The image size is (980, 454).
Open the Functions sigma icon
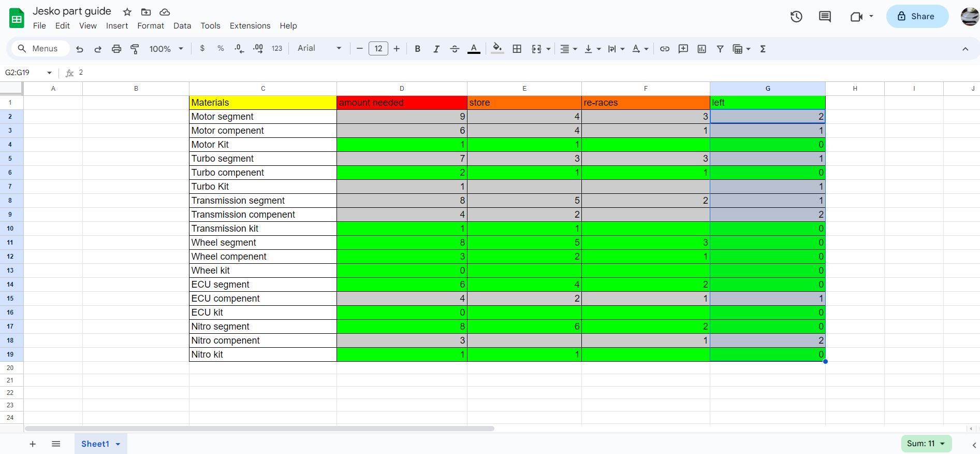point(763,49)
